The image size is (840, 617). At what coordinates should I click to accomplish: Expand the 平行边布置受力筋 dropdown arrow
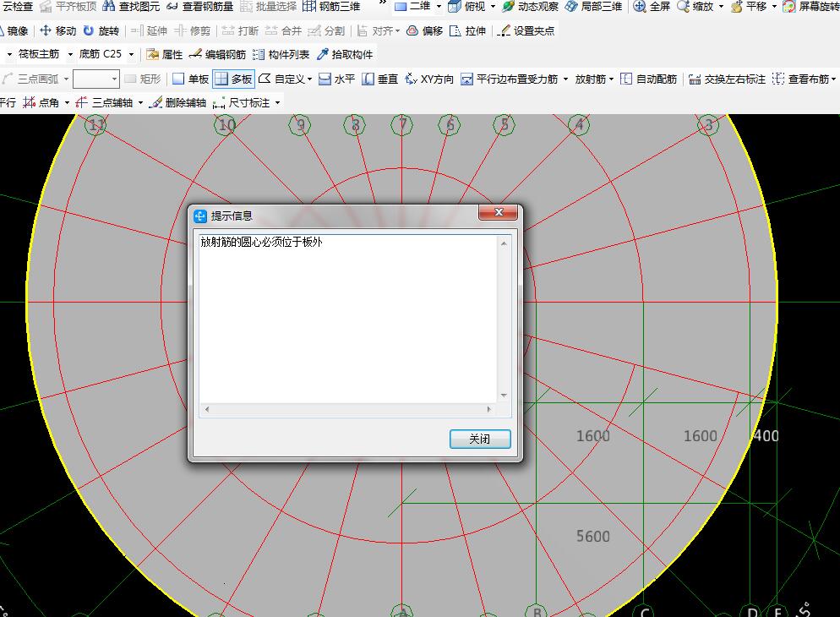565,79
